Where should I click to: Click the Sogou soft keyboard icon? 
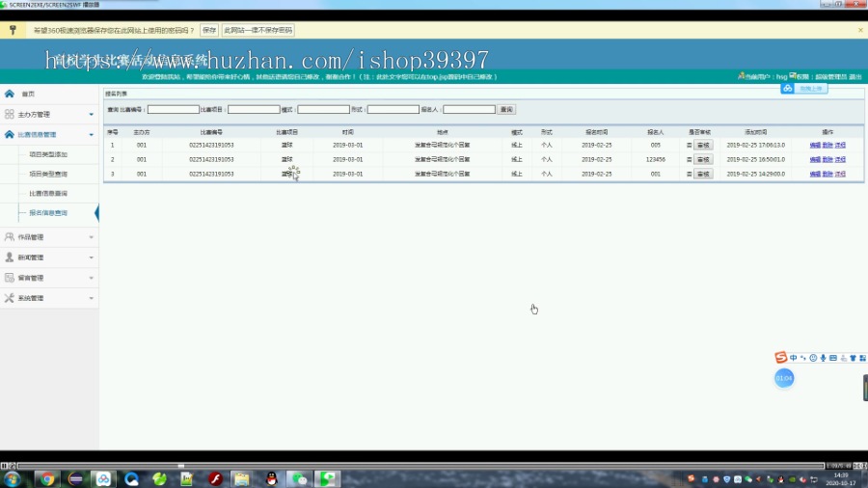(x=833, y=358)
